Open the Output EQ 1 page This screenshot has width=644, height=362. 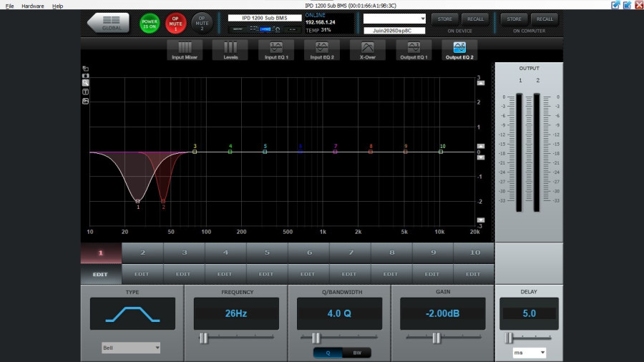tap(414, 51)
